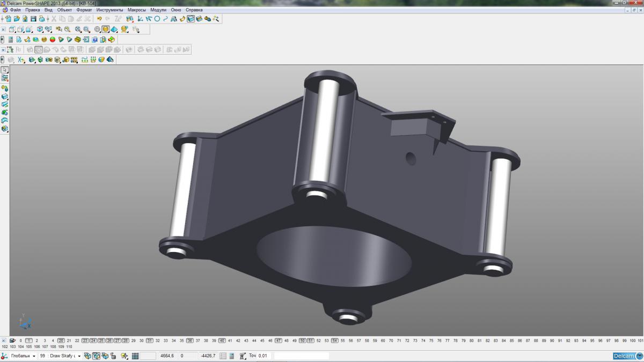644x362 pixels.
Task: Open the Вид menu
Action: pos(48,10)
